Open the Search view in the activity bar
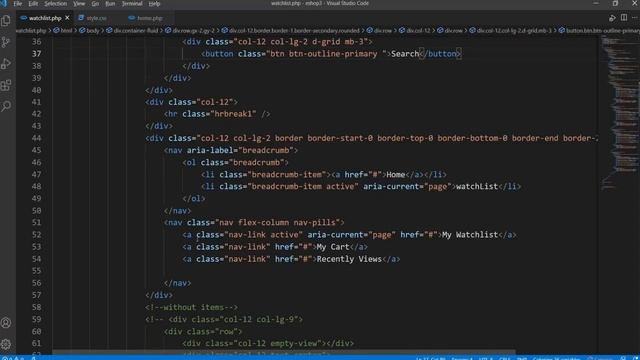The width and height of the screenshot is (640, 360). (x=6, y=106)
